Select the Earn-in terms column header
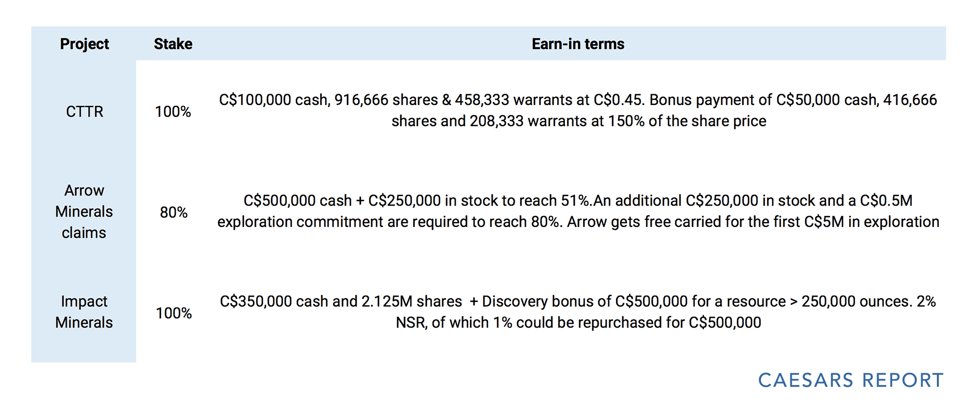Screen dimensions: 980x412 (578, 44)
